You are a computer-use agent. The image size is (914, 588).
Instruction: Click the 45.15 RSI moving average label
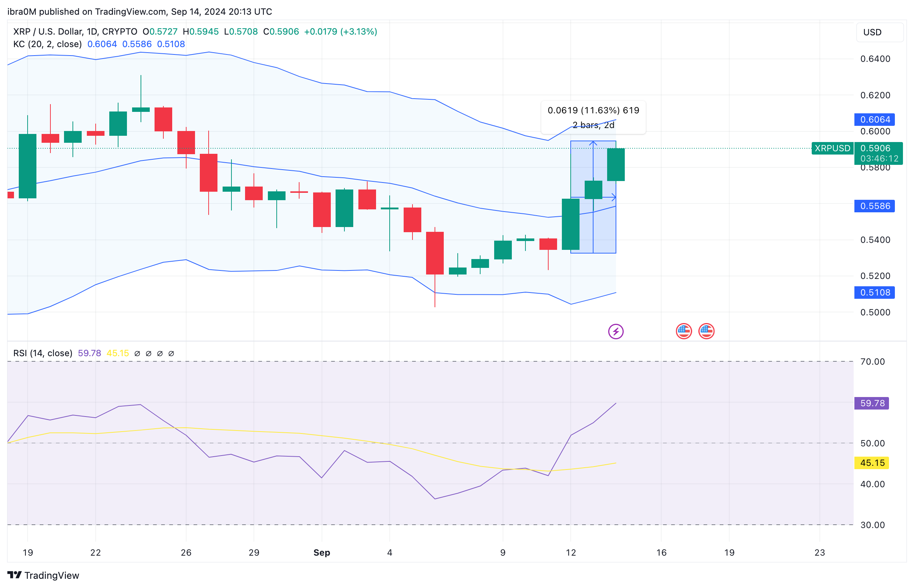[872, 463]
